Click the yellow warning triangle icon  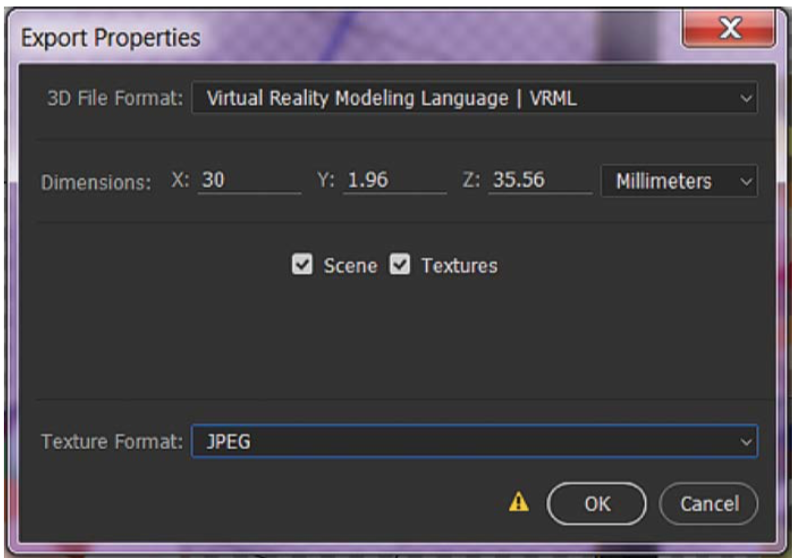(x=518, y=503)
